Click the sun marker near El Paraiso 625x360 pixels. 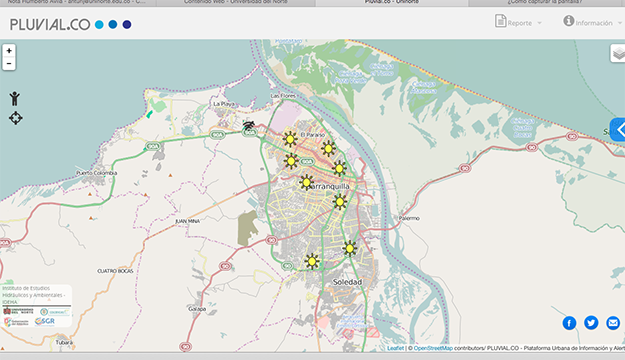pos(290,140)
